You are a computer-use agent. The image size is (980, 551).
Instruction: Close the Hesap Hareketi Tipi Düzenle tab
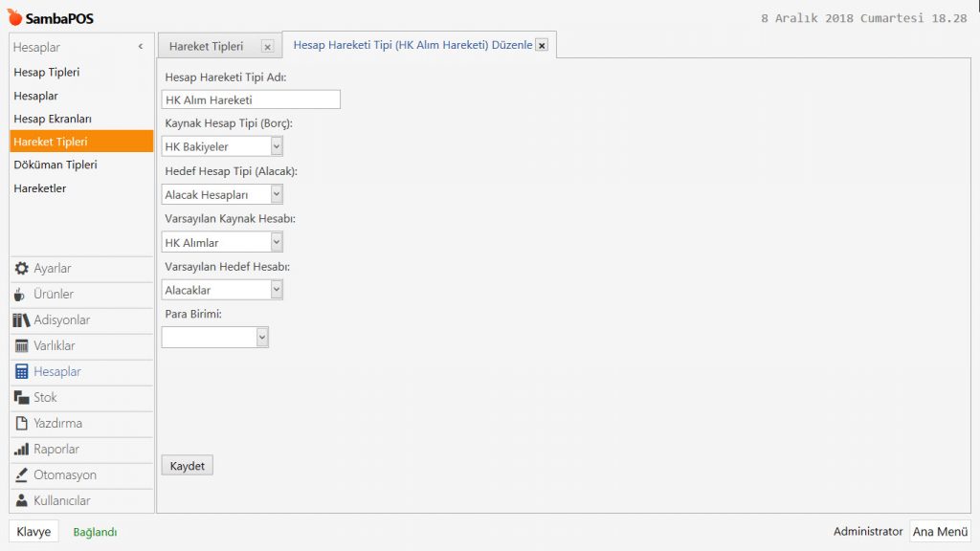pos(542,45)
